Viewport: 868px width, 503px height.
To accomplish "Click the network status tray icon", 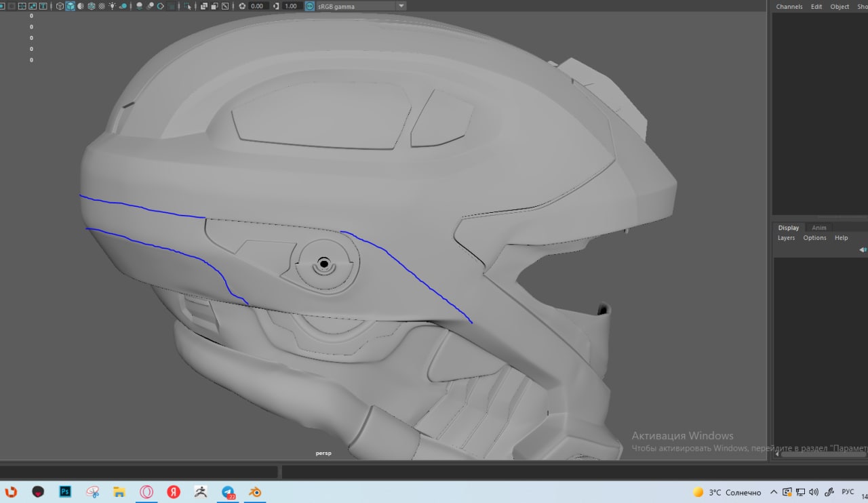I will (x=800, y=492).
